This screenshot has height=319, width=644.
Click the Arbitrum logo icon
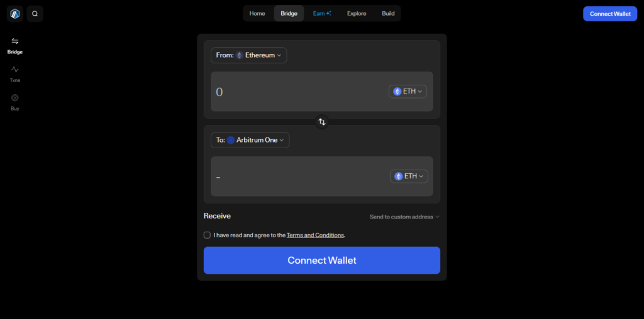point(15,14)
